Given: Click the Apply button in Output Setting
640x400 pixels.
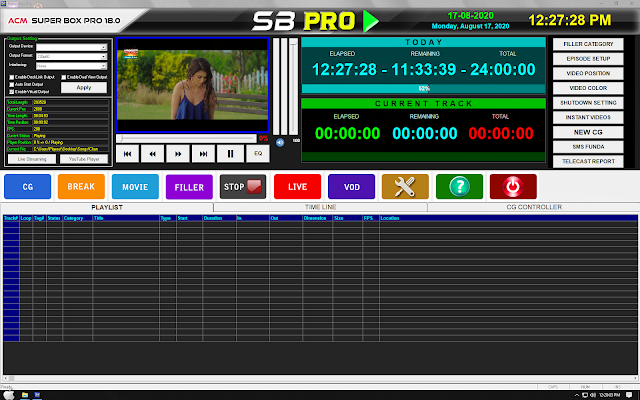Looking at the screenshot, I should click(84, 87).
